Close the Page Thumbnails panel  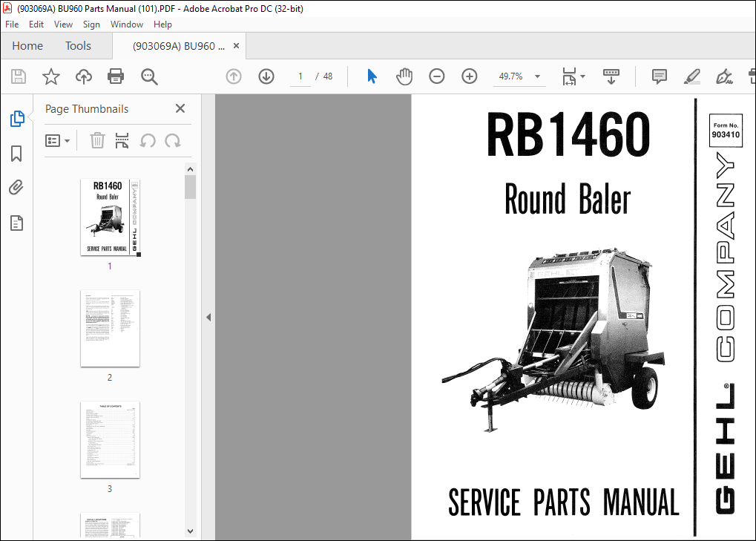180,108
